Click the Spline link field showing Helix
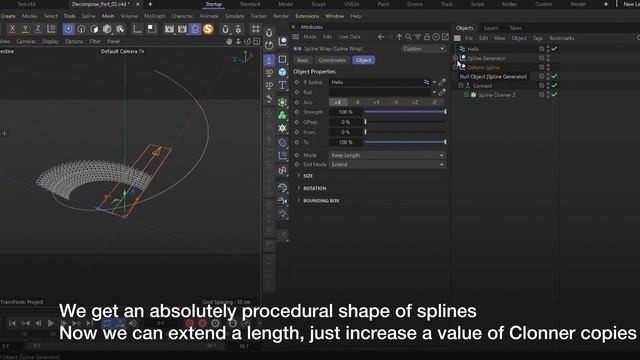This screenshot has width=640, height=360. pyautogui.click(x=380, y=82)
